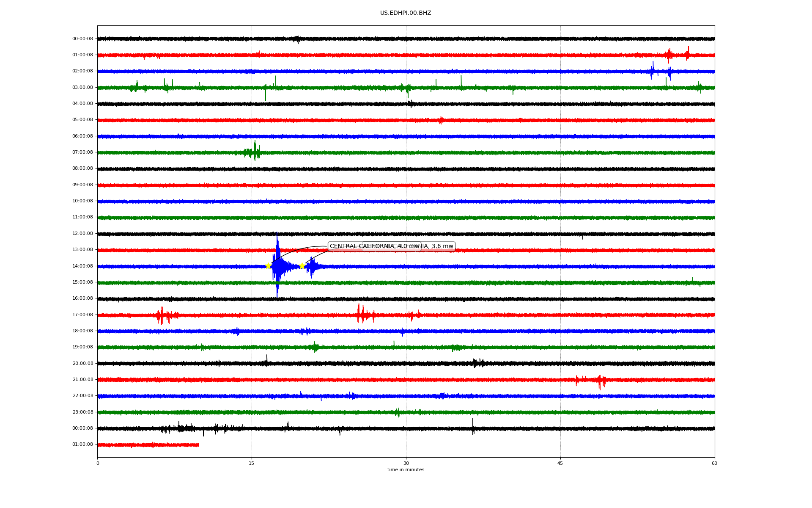Click the 12:00:08 row label
Screen dimensions: 812x508
point(82,233)
